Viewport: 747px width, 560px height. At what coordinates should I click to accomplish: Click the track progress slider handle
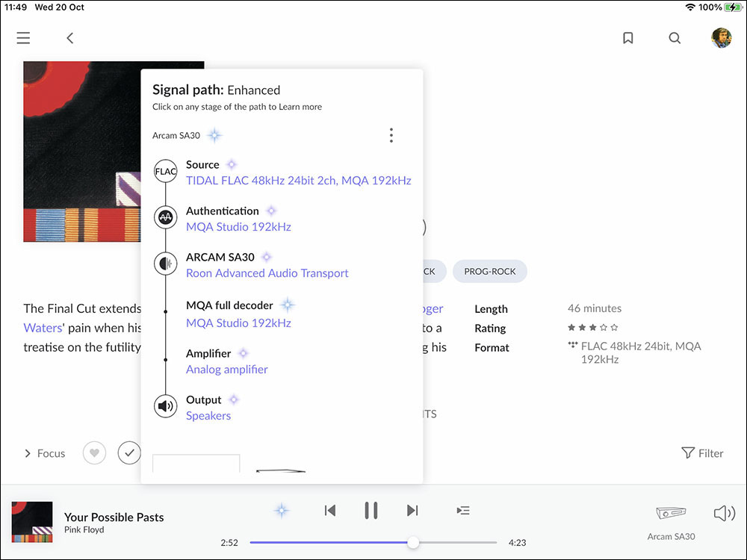tap(413, 543)
